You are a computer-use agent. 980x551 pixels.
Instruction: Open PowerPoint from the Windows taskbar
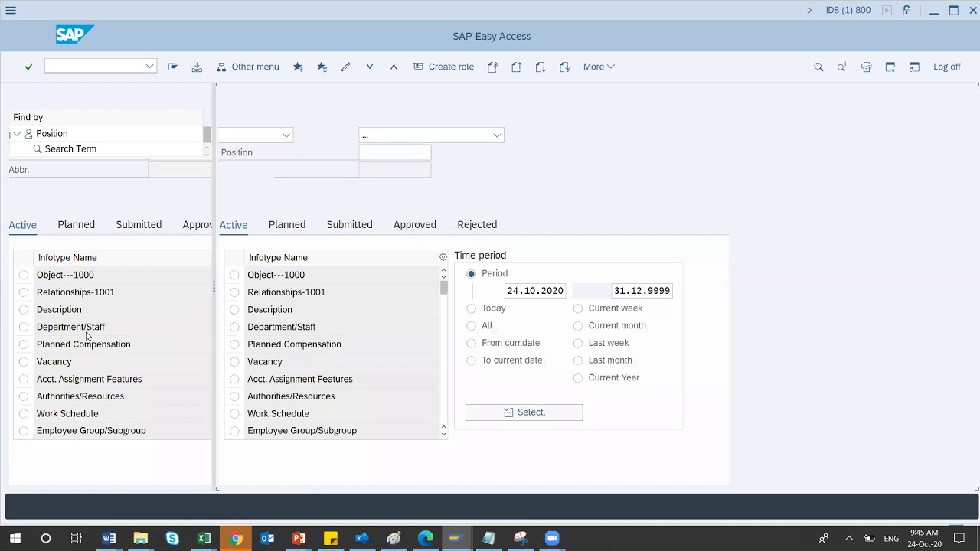(299, 538)
